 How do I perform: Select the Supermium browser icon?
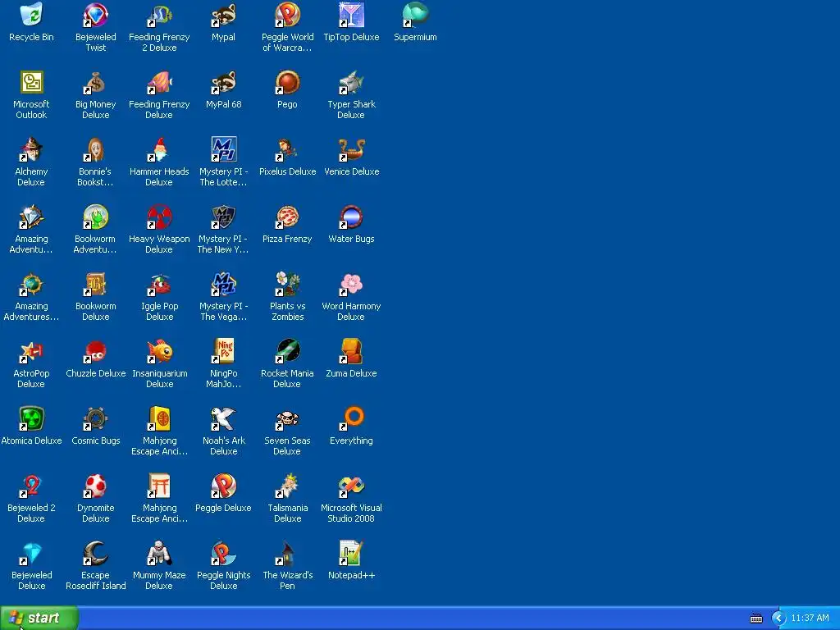tap(415, 15)
